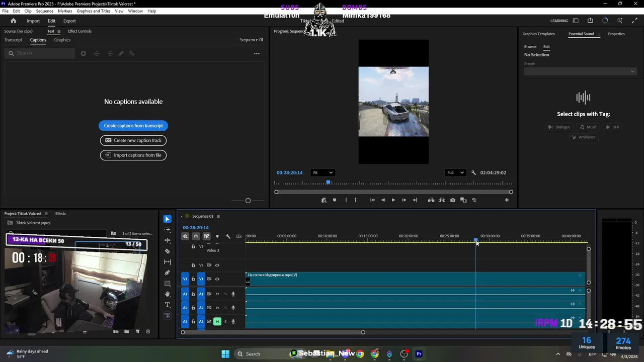Screen dimensions: 644x362
Task: Enable voice-over record on track A2
Action: pos(233,308)
